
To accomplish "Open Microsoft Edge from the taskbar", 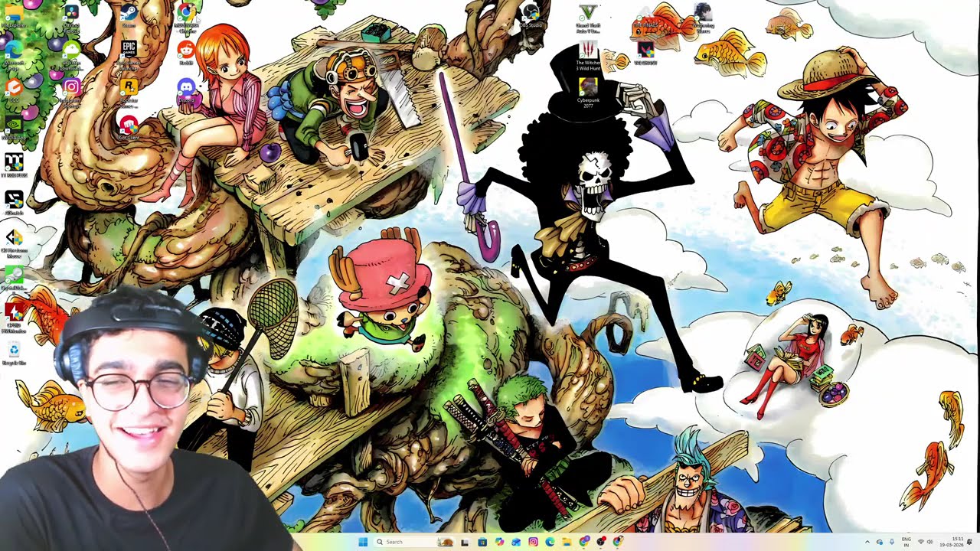I will [550, 542].
